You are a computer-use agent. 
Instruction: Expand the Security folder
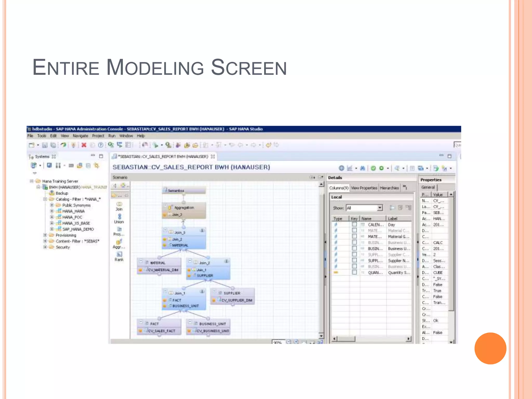pyautogui.click(x=45, y=247)
